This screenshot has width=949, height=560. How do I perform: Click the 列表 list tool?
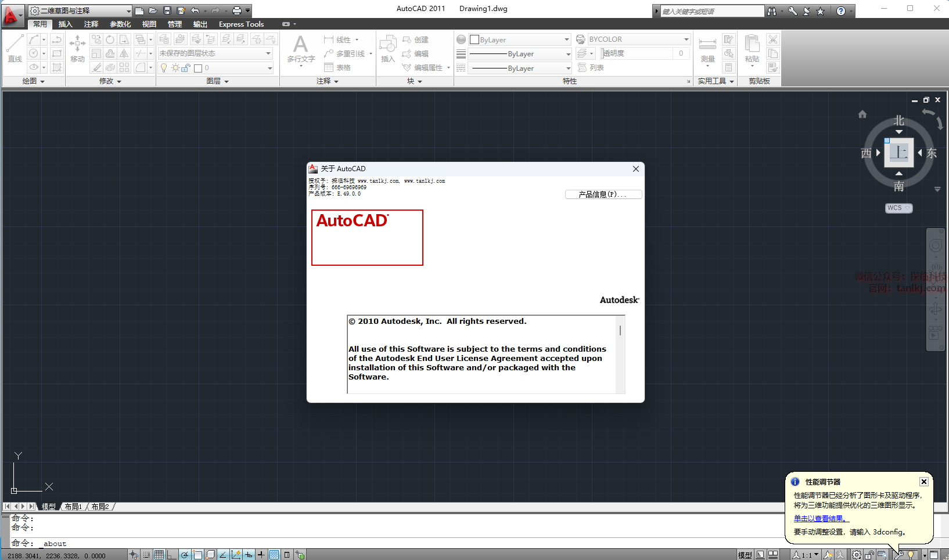[x=591, y=67]
